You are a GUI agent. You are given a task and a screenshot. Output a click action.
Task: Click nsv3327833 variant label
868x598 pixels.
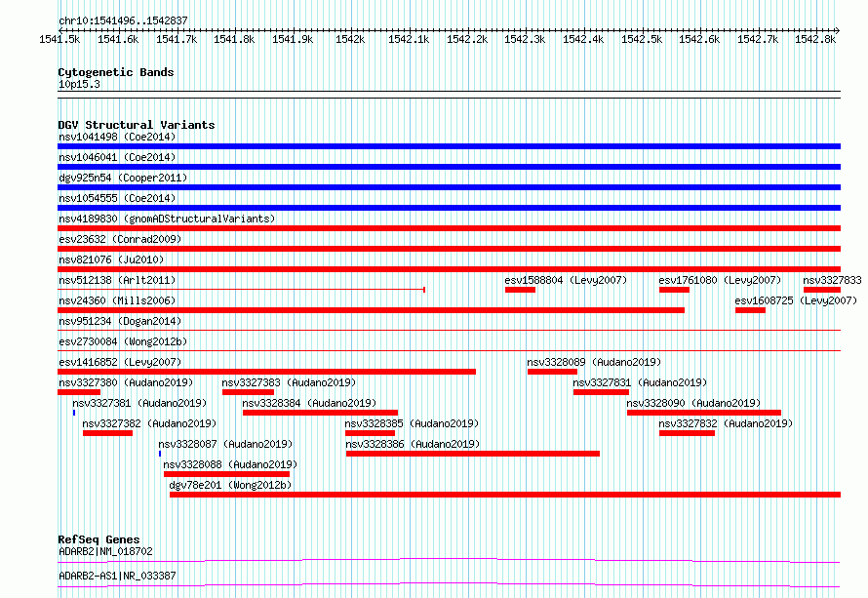coord(832,280)
